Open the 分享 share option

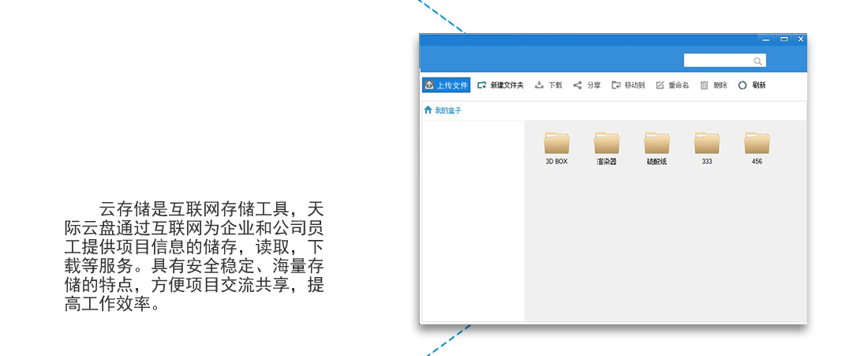tap(587, 85)
